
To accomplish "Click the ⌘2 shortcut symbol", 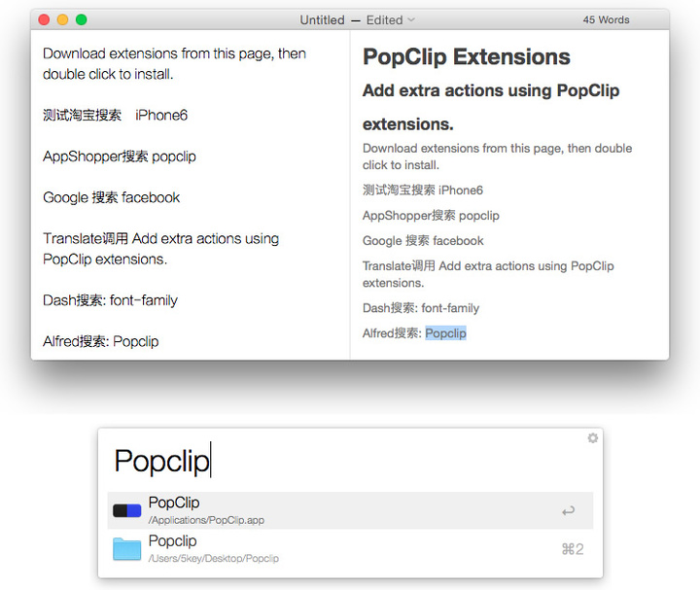I will 572,549.
